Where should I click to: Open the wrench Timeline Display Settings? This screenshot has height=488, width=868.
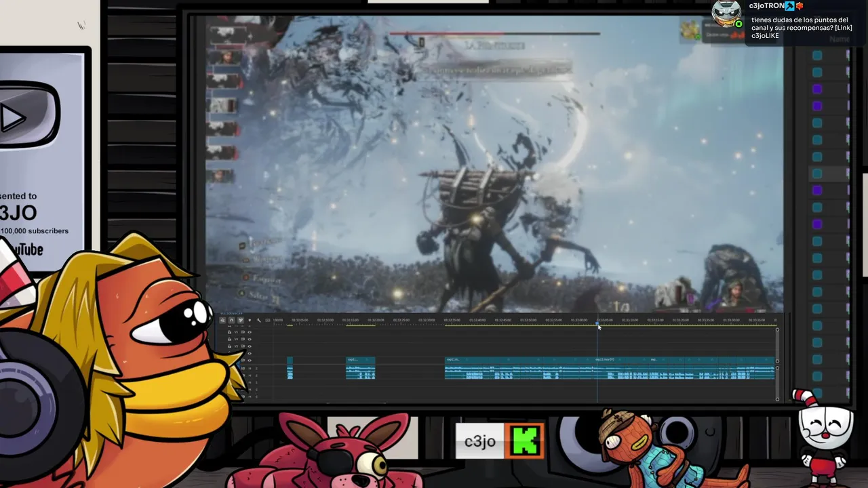[258, 320]
